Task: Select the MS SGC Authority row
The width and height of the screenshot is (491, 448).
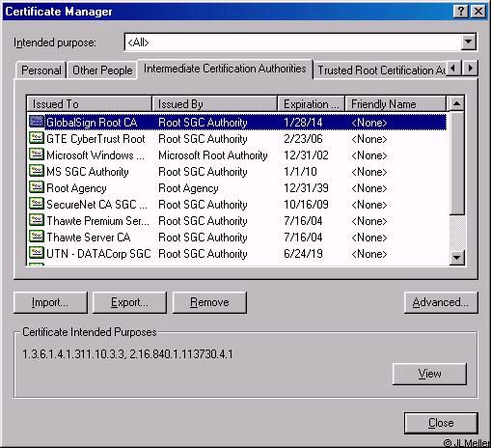Action: (x=237, y=171)
